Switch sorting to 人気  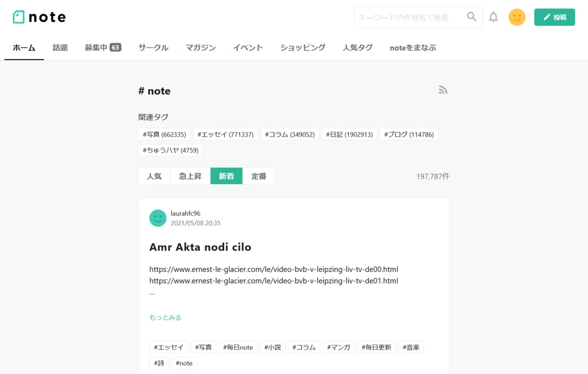click(154, 176)
